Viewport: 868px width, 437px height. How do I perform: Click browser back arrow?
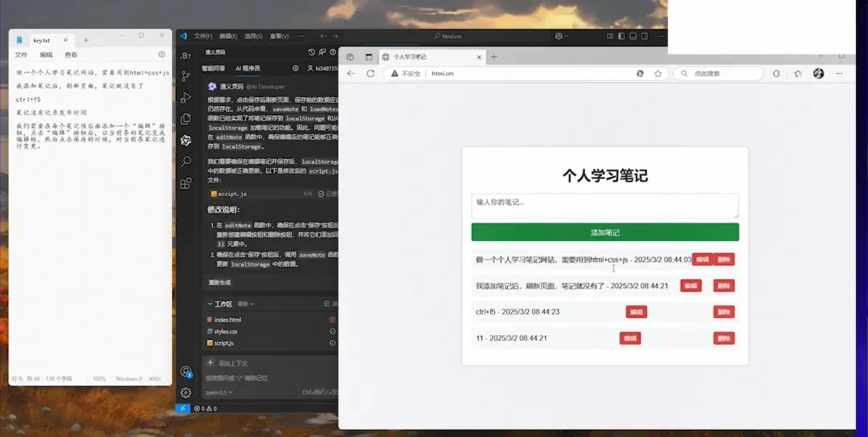[x=351, y=73]
